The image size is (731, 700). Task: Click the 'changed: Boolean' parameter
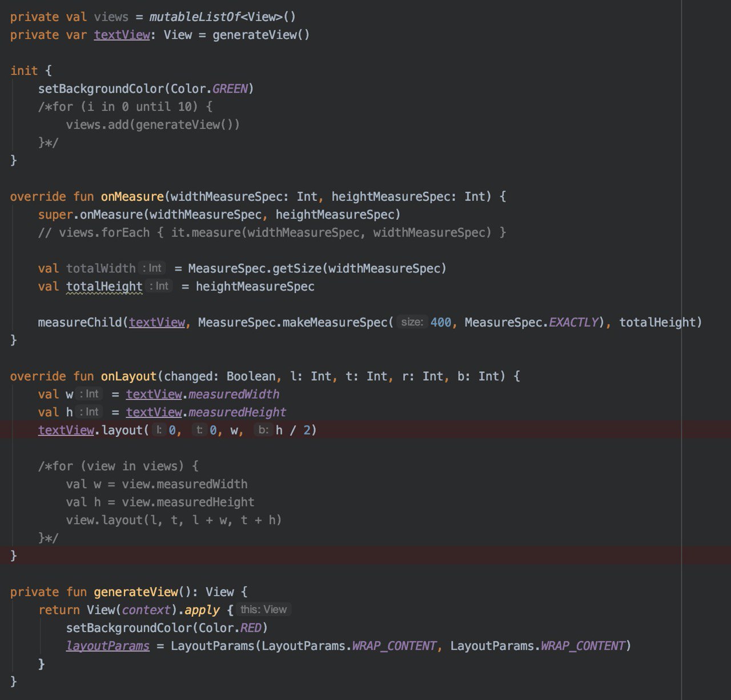coord(220,376)
